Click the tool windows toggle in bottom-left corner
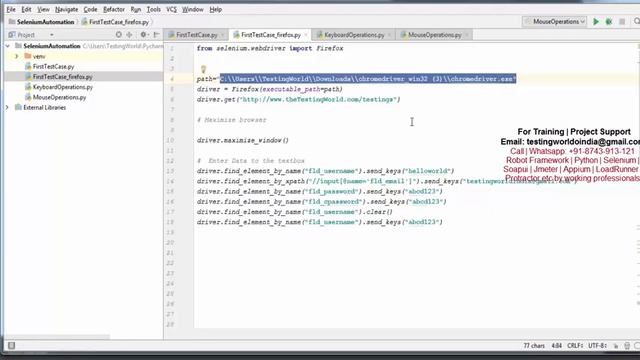The width and height of the screenshot is (640, 360). (x=11, y=346)
